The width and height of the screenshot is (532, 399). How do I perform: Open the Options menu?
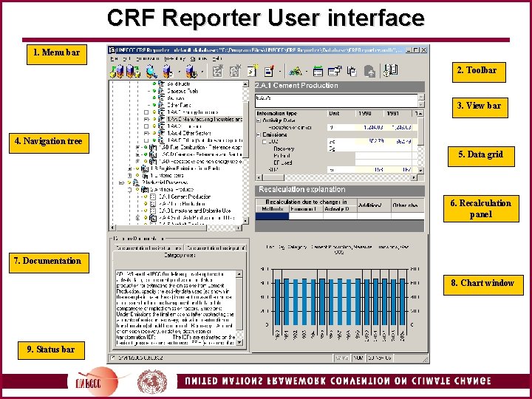tap(199, 58)
